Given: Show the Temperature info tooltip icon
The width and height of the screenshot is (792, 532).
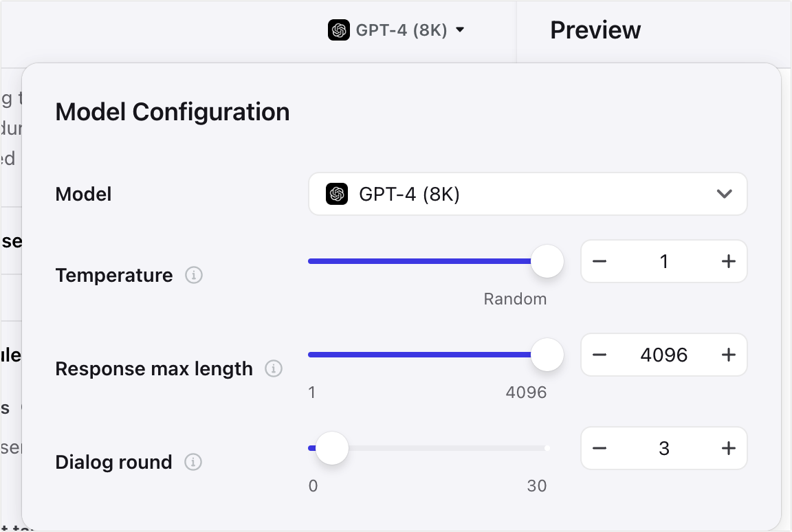Looking at the screenshot, I should [x=193, y=275].
